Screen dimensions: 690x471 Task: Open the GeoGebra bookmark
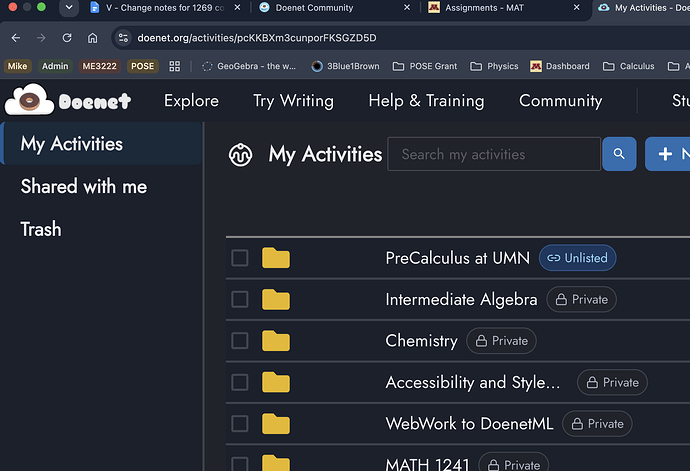pyautogui.click(x=249, y=66)
